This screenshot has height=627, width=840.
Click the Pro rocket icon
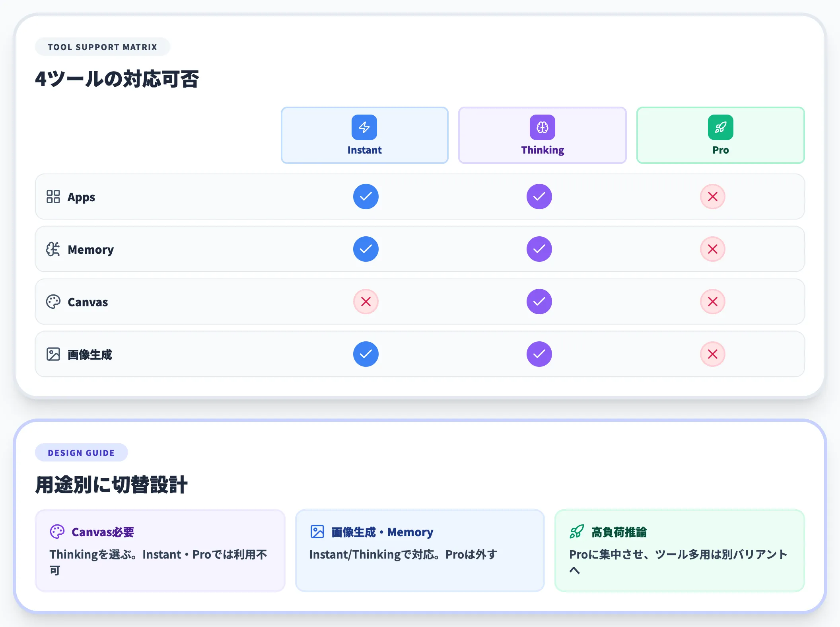pos(721,127)
